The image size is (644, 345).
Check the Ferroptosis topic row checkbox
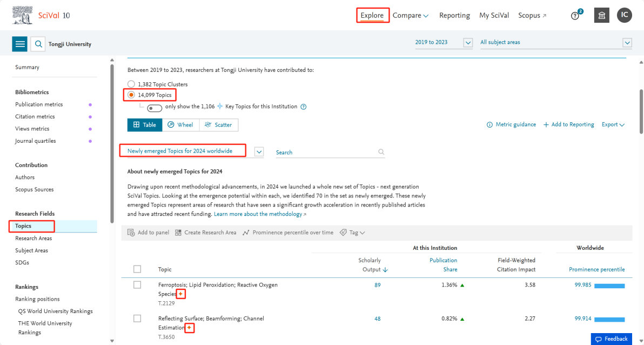click(137, 284)
